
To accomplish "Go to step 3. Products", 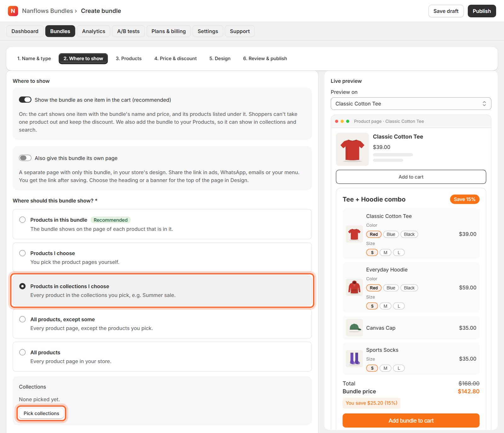I will 129,59.
